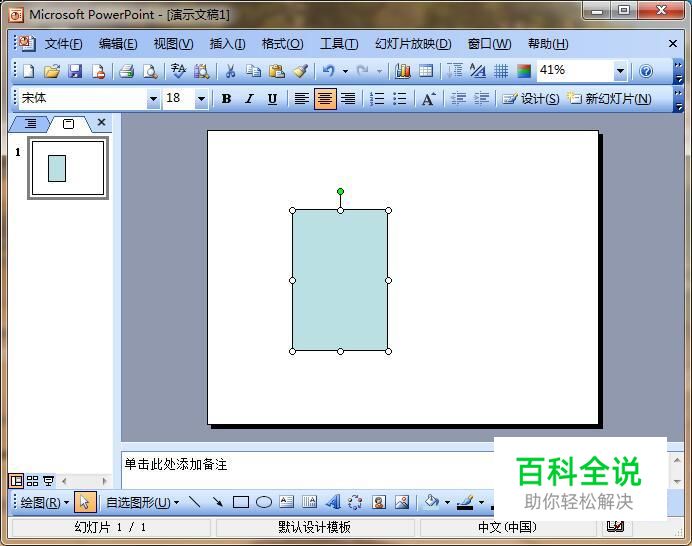Run the Spelling check icon
The width and height of the screenshot is (692, 546).
178,71
